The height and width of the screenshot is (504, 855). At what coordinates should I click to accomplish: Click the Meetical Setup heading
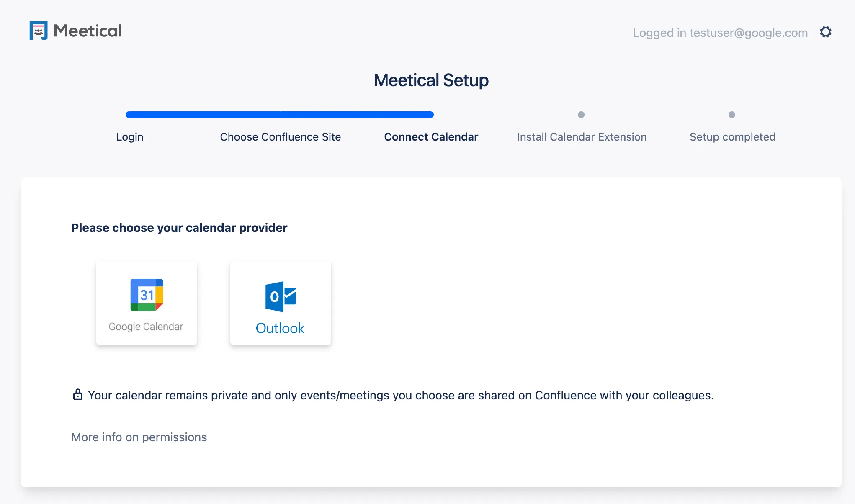(x=431, y=80)
